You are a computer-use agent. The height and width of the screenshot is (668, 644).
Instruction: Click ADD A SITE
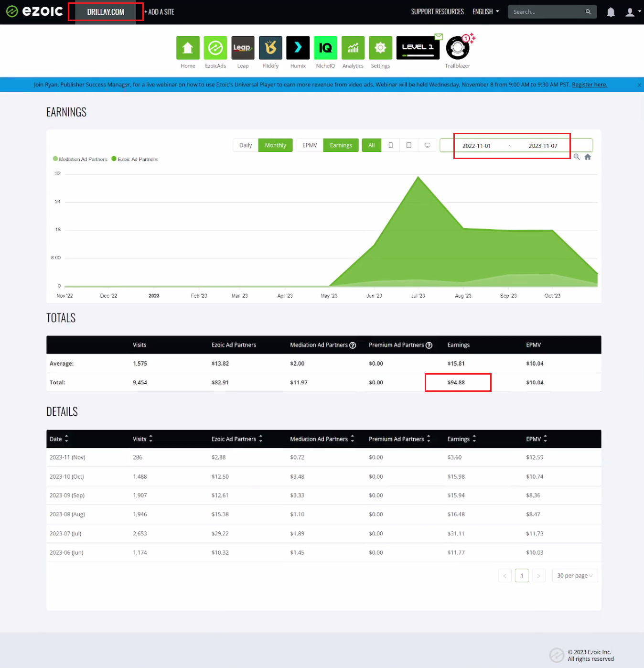(159, 12)
